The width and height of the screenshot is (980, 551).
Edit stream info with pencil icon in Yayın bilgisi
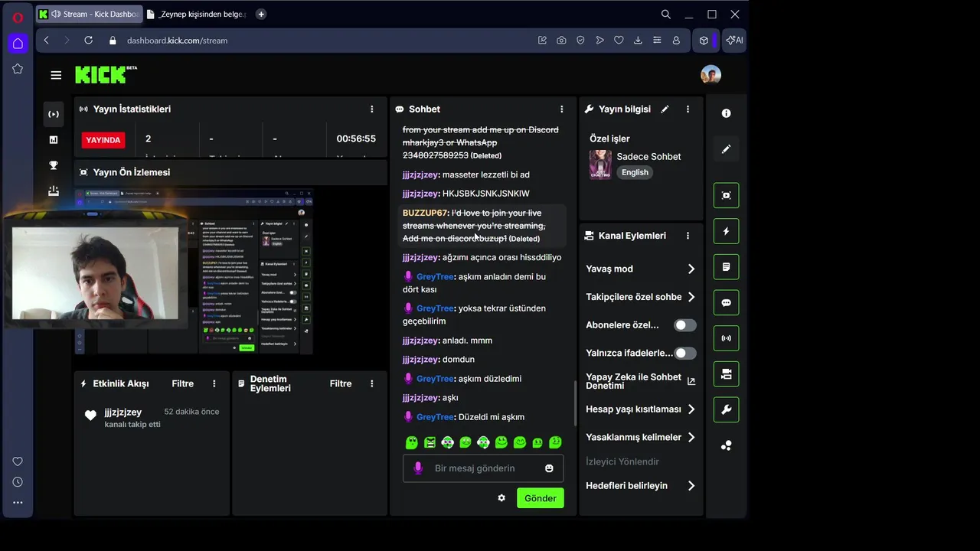tap(665, 109)
